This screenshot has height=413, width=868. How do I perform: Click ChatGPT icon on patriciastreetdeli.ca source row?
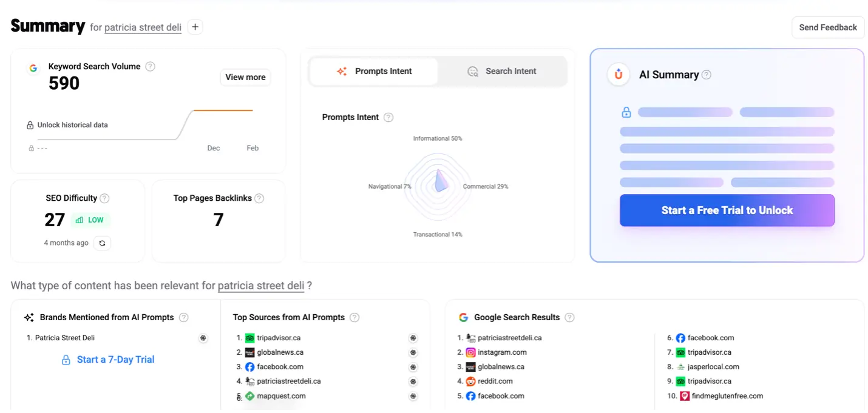[x=413, y=381]
